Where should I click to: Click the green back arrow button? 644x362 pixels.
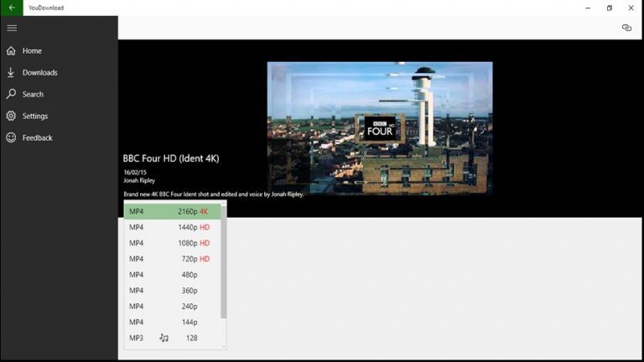click(12, 8)
